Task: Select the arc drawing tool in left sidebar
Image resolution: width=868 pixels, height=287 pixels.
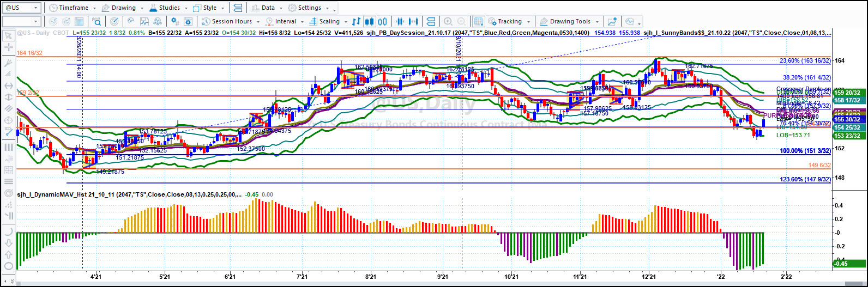Action: 8,231
